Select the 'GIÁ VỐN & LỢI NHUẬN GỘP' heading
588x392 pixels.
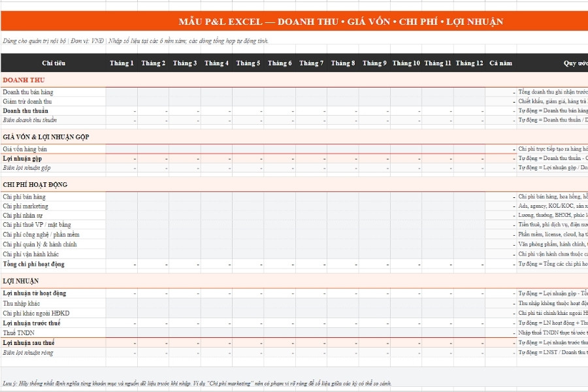coord(46,137)
